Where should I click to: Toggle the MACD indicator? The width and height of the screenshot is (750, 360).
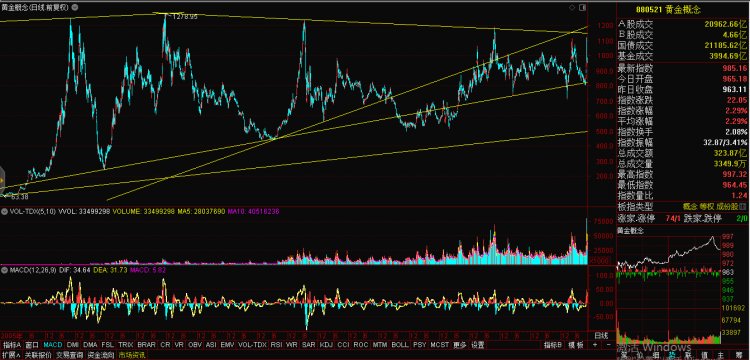pyautogui.click(x=53, y=345)
